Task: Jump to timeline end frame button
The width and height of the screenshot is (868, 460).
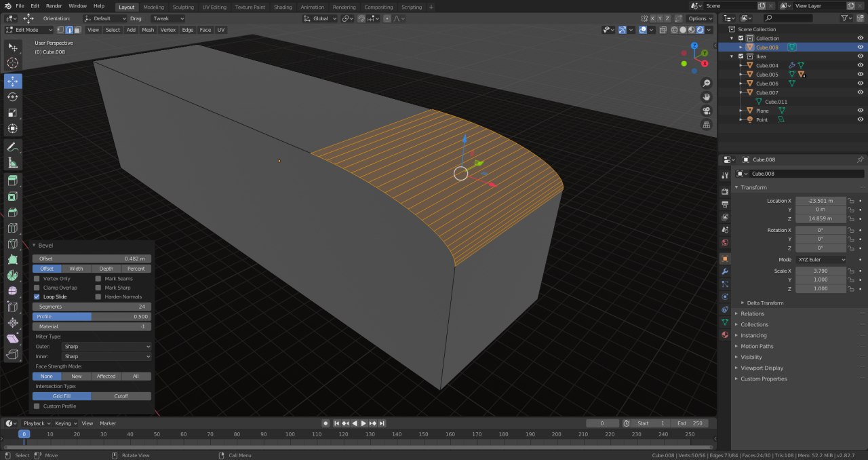Action: [x=382, y=423]
